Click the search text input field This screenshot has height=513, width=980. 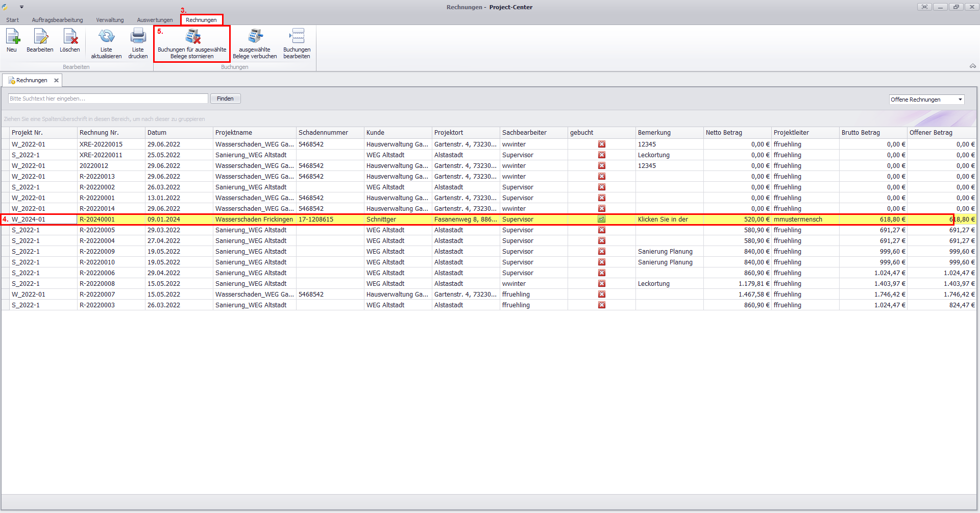(x=108, y=99)
